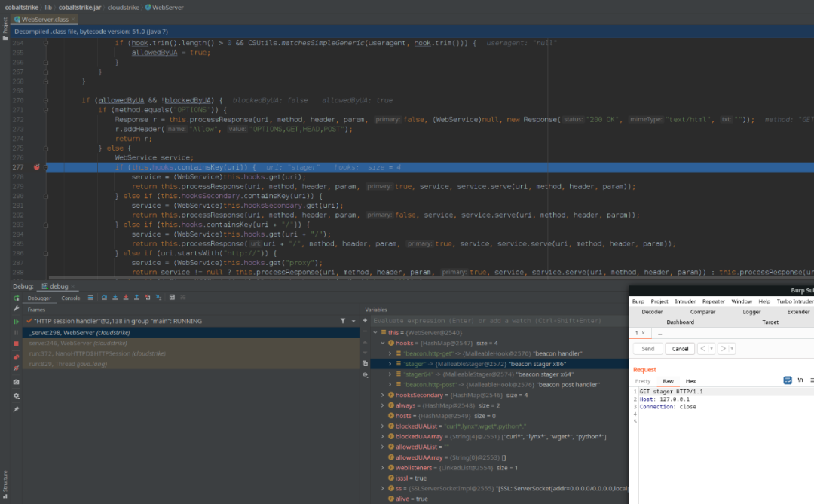The image size is (814, 504).
Task: View all breakpoints icon
Action: point(16,357)
